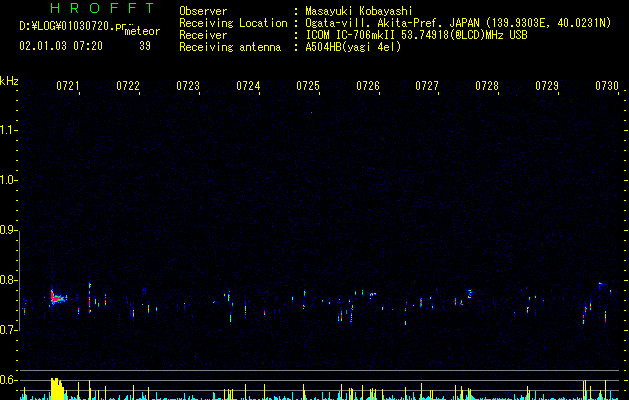Click the 0727 time marker
The width and height of the screenshot is (629, 400).
coord(427,86)
